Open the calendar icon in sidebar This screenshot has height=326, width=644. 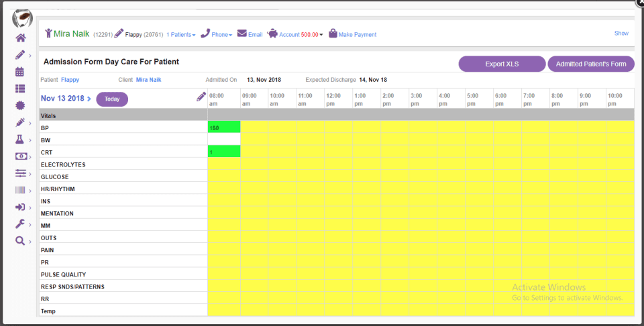point(19,72)
